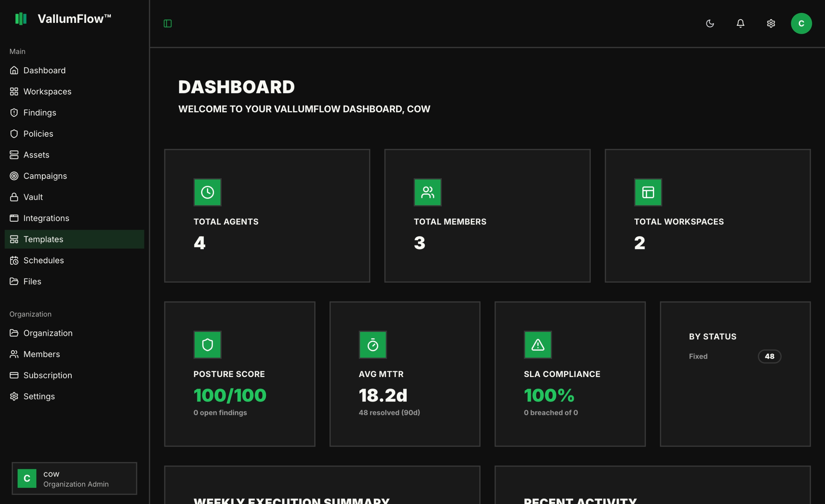The height and width of the screenshot is (504, 825).
Task: Click the VallumFlow logo icon
Action: click(x=21, y=19)
